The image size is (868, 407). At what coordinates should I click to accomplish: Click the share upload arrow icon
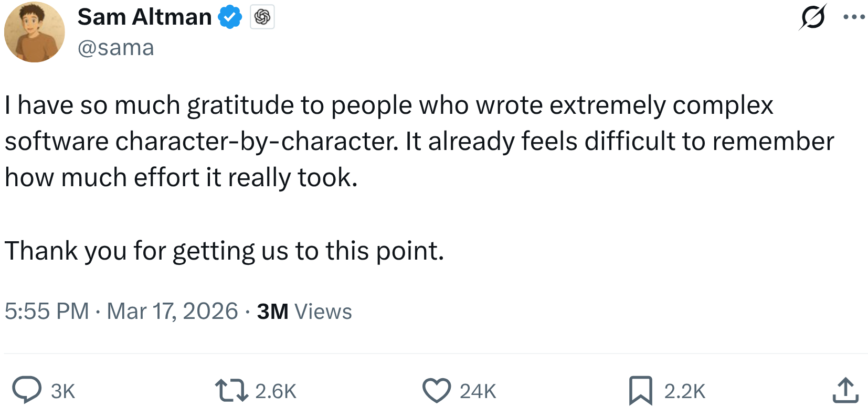coord(845,391)
